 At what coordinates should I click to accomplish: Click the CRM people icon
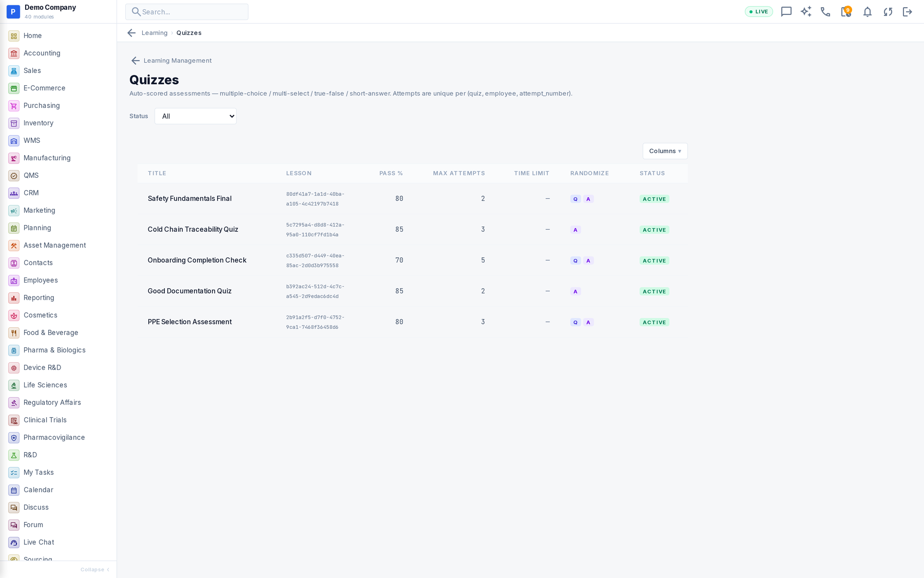(14, 193)
